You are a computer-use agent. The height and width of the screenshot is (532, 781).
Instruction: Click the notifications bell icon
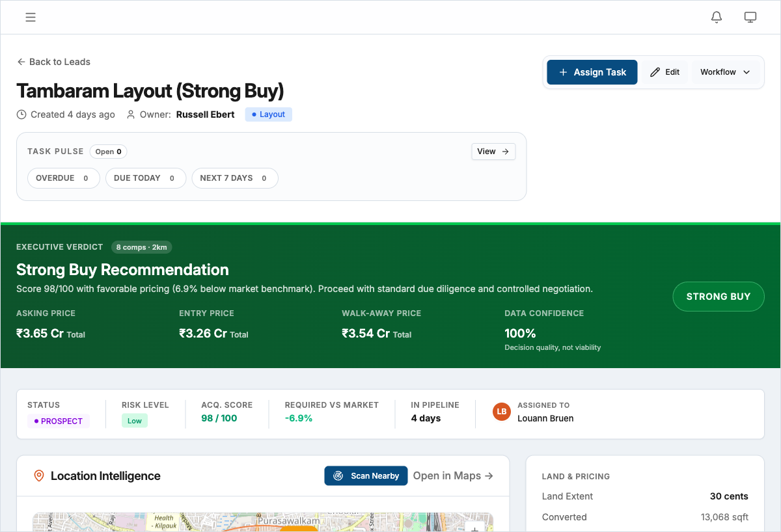[717, 18]
